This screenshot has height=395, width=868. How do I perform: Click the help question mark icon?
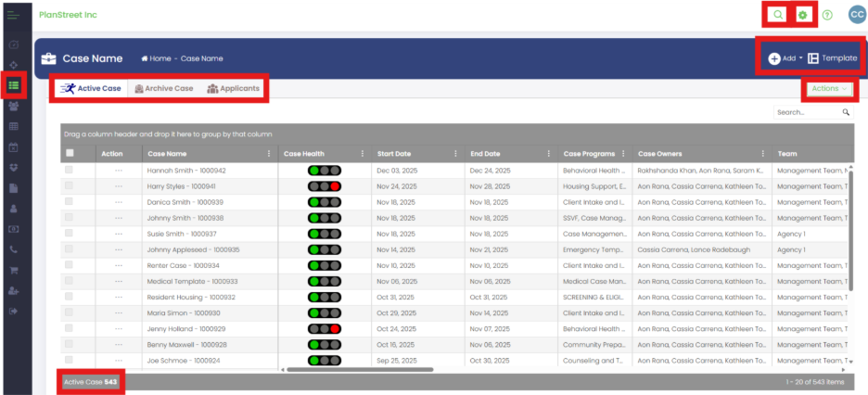[x=827, y=15]
